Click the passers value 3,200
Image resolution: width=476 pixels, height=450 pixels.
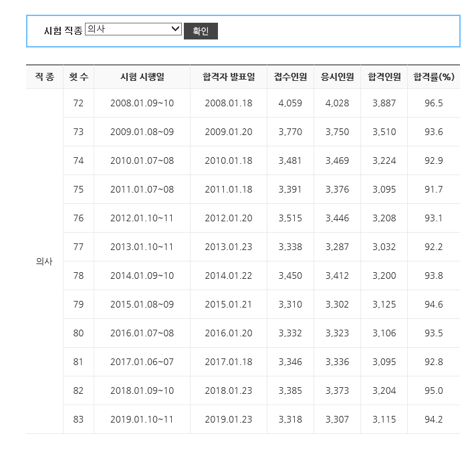[x=384, y=275]
